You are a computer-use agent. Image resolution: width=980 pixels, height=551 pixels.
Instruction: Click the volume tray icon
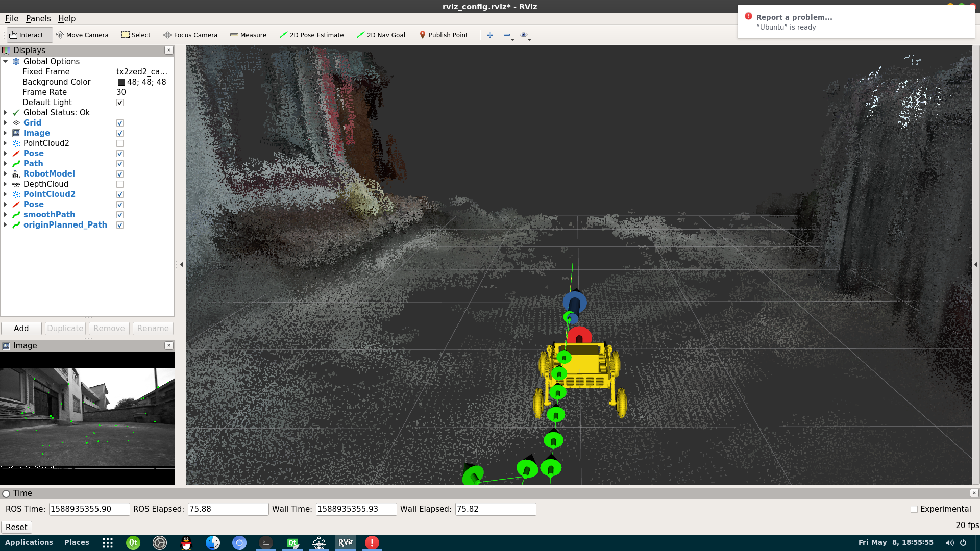pos(949,542)
